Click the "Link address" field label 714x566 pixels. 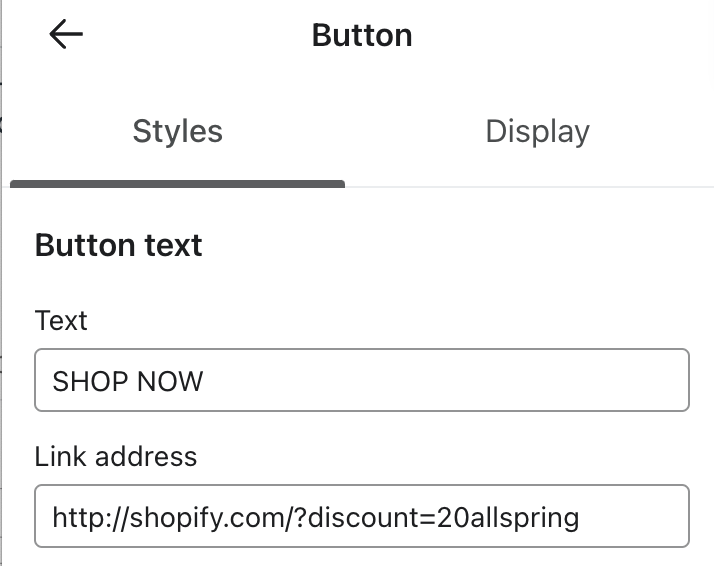[116, 456]
